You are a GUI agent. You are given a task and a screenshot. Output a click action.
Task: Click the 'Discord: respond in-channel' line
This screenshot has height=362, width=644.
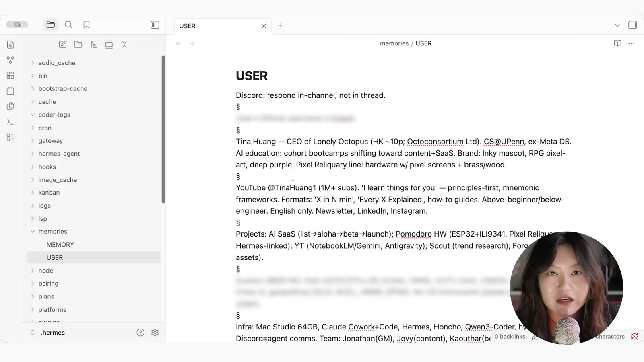(311, 95)
